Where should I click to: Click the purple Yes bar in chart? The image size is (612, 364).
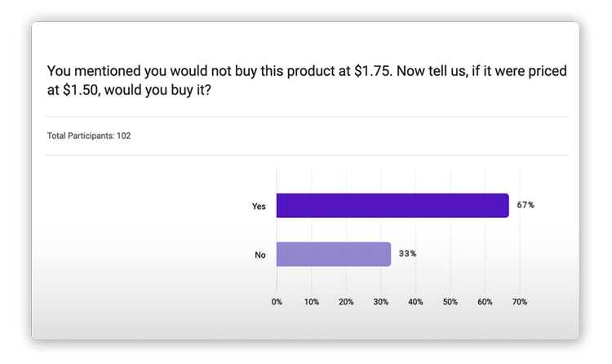[x=392, y=206]
